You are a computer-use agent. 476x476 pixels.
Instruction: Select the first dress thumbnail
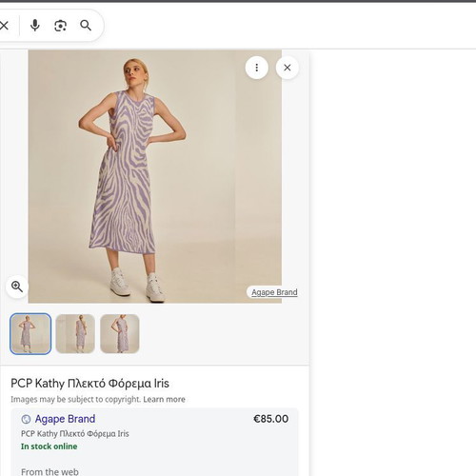pyautogui.click(x=30, y=334)
